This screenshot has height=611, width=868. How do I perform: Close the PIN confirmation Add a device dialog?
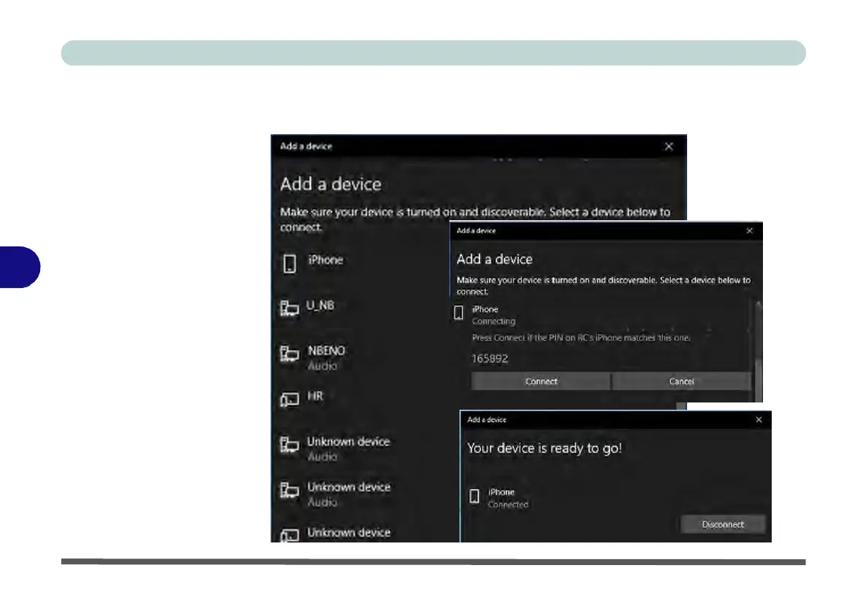(750, 231)
